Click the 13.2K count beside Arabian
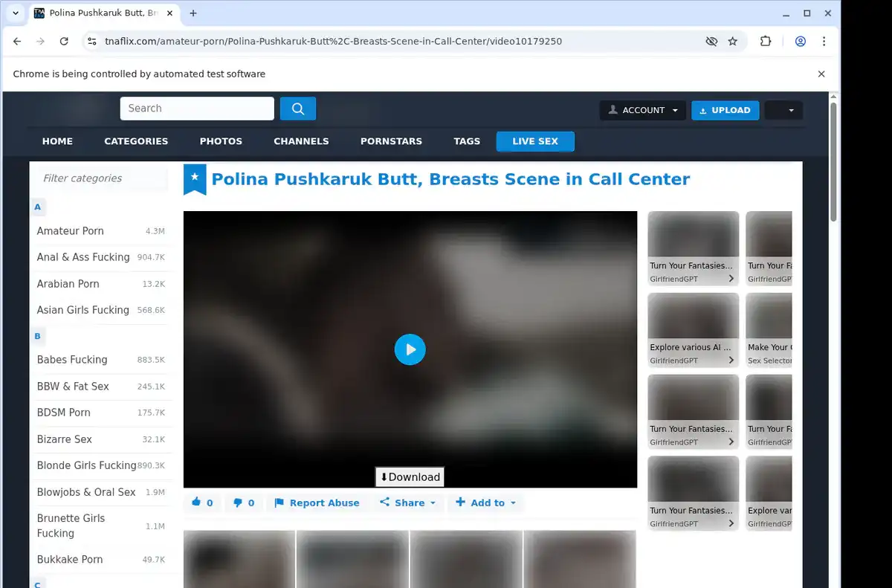This screenshot has width=892, height=588. coord(153,284)
